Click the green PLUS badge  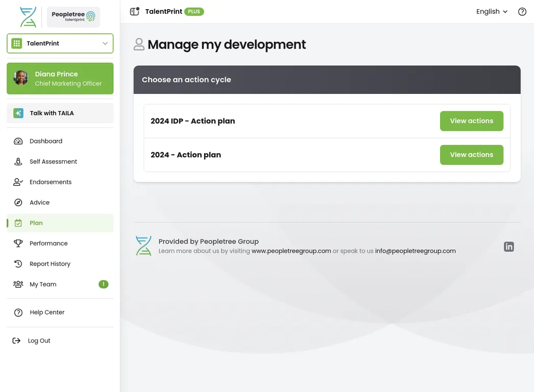pyautogui.click(x=194, y=12)
